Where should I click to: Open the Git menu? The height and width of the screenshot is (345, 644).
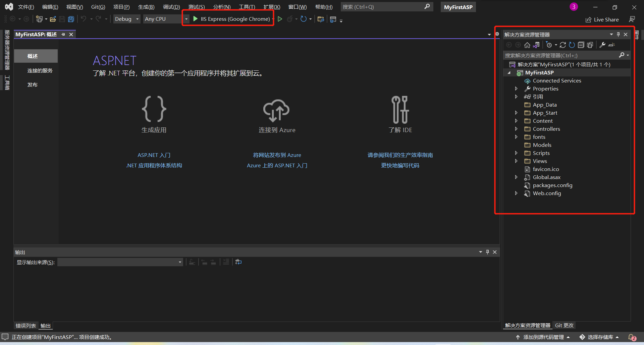(98, 7)
